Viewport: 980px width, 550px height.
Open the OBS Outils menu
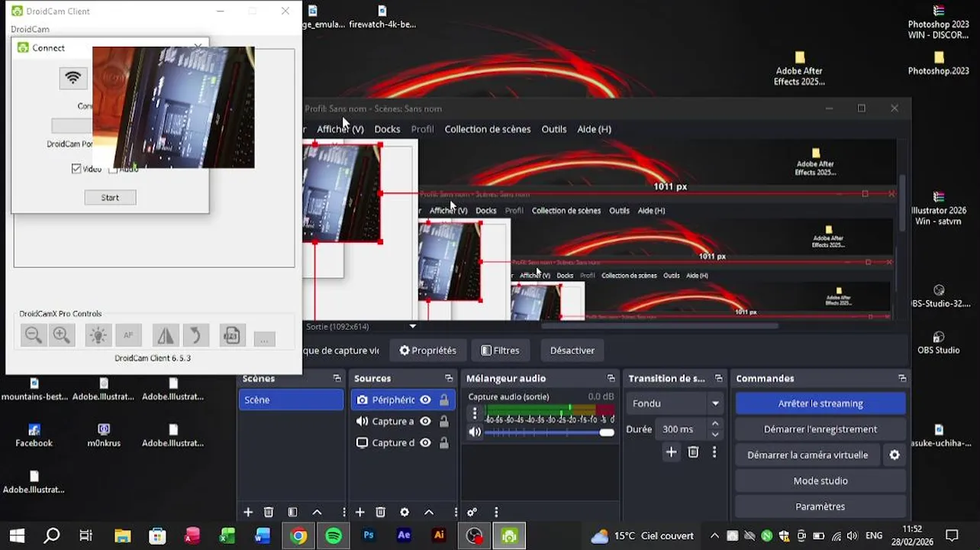pos(554,129)
